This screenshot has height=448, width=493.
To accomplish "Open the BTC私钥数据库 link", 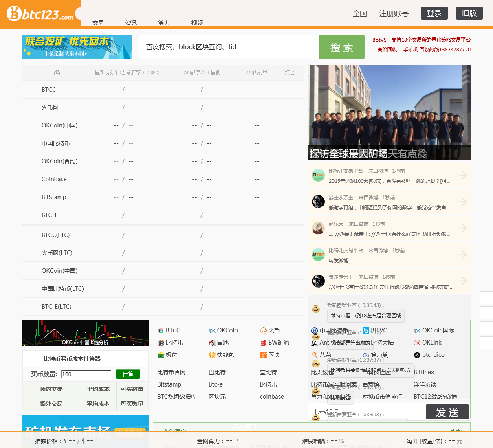I will point(177,397).
